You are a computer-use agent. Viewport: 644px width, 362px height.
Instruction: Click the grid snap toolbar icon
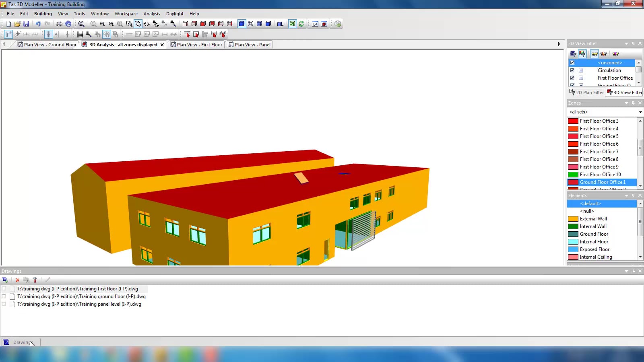tap(79, 34)
